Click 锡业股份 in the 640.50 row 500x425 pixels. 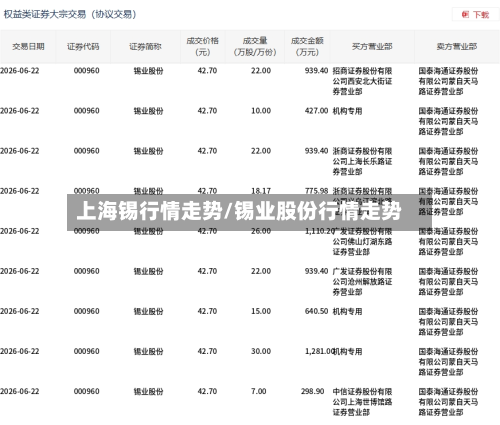tap(148, 311)
